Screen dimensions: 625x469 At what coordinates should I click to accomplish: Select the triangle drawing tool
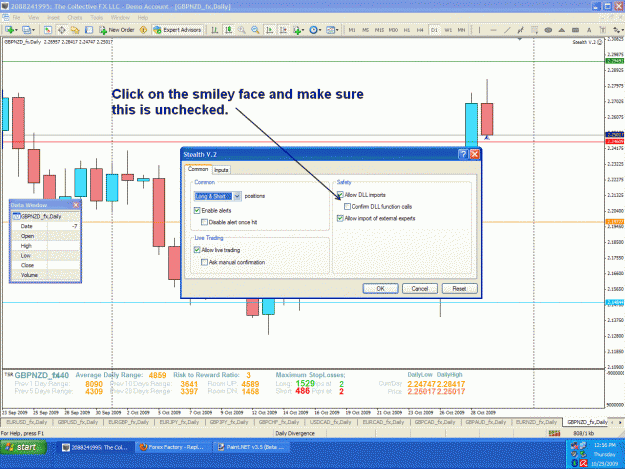point(562,30)
